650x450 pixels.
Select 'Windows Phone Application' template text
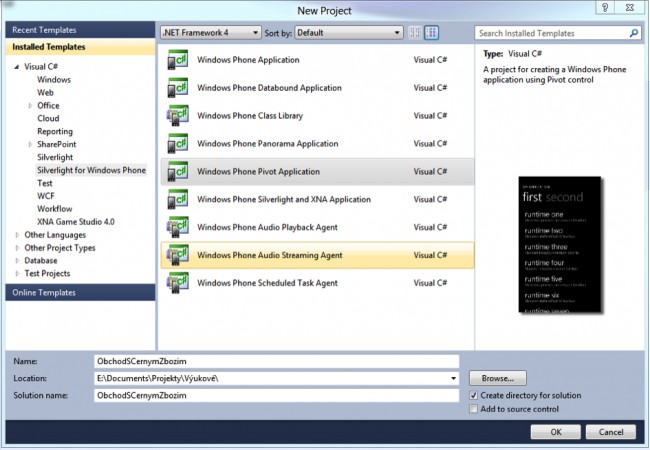[248, 60]
